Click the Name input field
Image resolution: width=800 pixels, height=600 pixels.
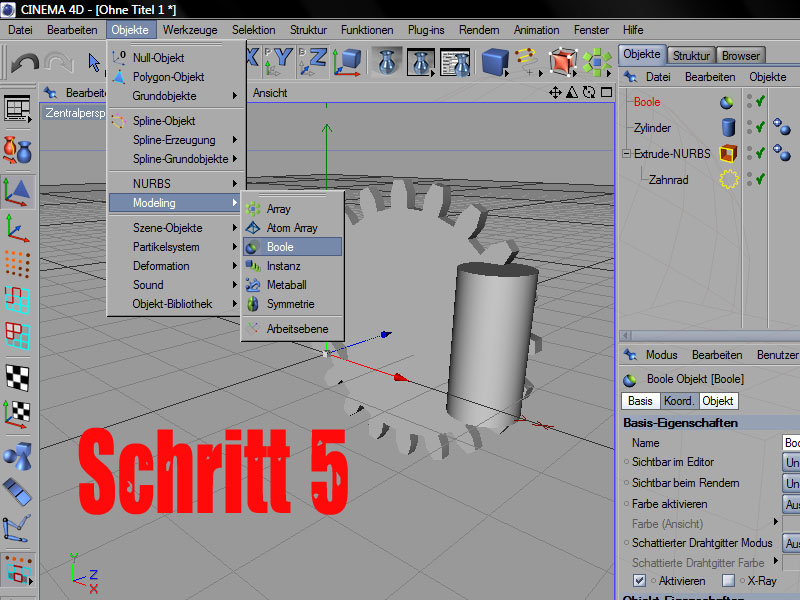pyautogui.click(x=790, y=443)
